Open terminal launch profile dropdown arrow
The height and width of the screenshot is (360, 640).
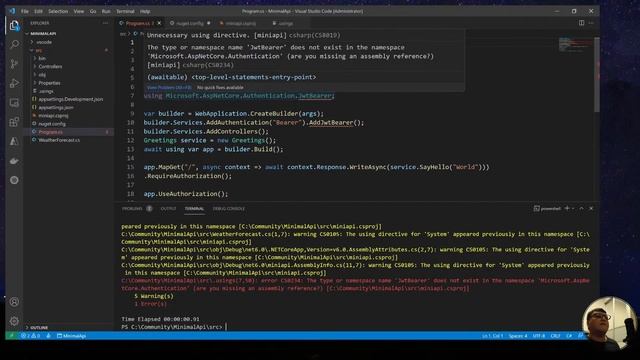pyautogui.click(x=573, y=208)
